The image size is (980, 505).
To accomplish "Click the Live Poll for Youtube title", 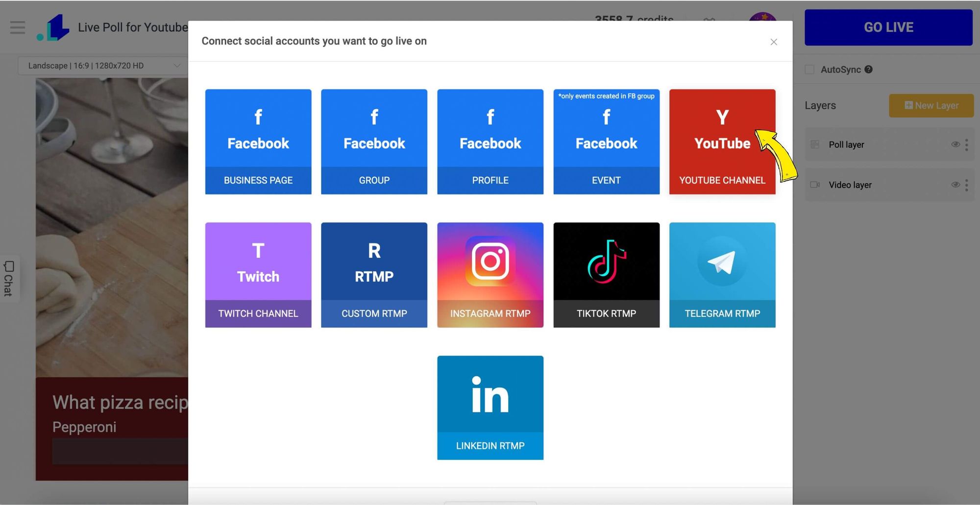I will (133, 27).
